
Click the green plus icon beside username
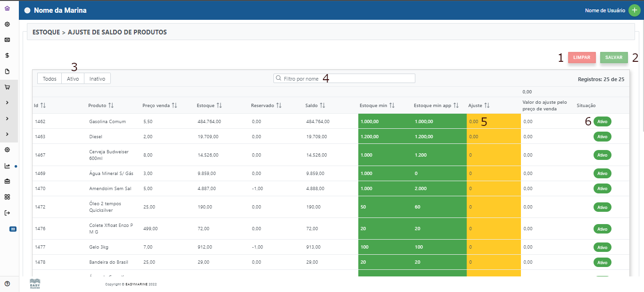click(635, 10)
